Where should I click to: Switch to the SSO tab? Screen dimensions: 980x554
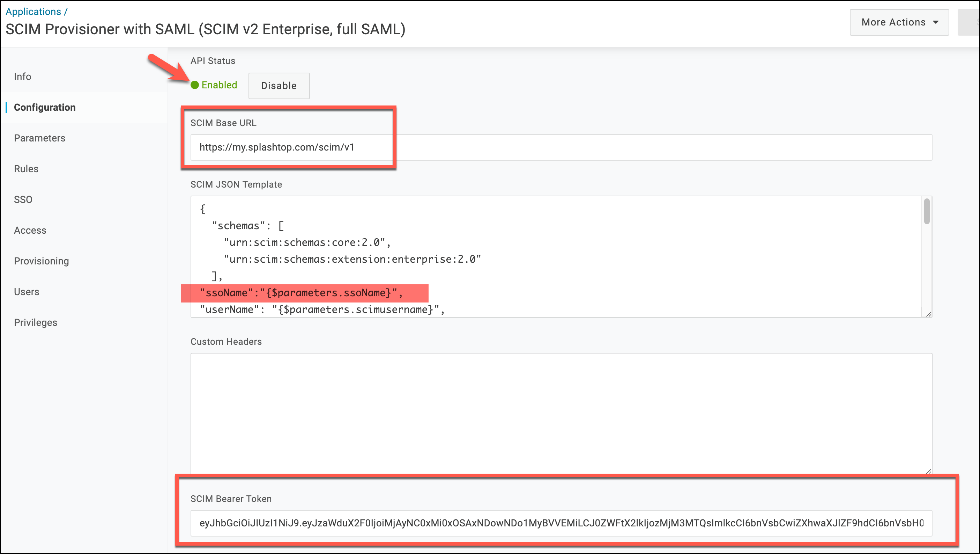[23, 199]
